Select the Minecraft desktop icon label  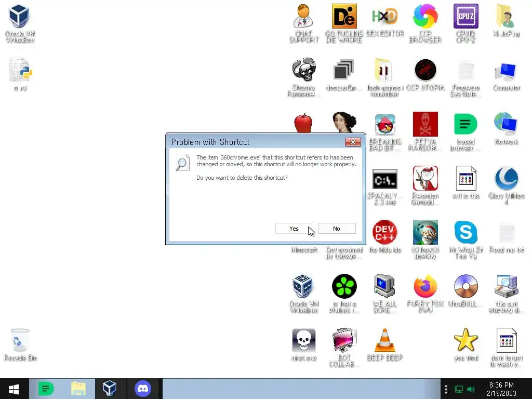click(304, 250)
